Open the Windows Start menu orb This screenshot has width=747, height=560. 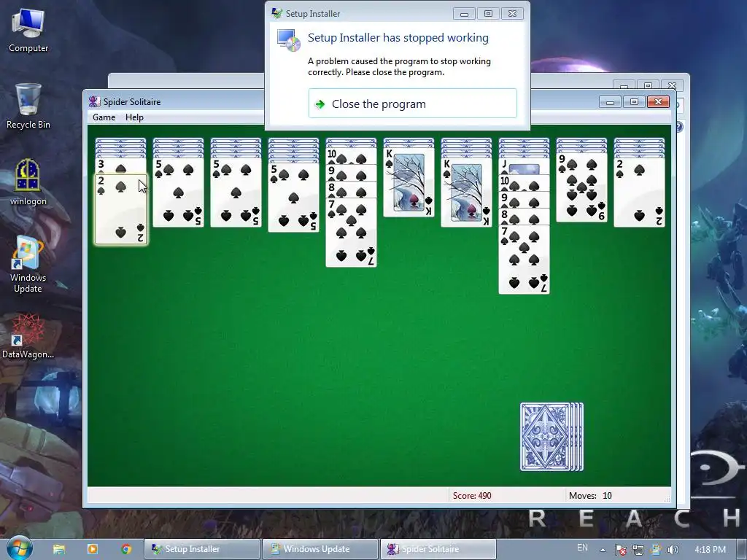click(19, 548)
